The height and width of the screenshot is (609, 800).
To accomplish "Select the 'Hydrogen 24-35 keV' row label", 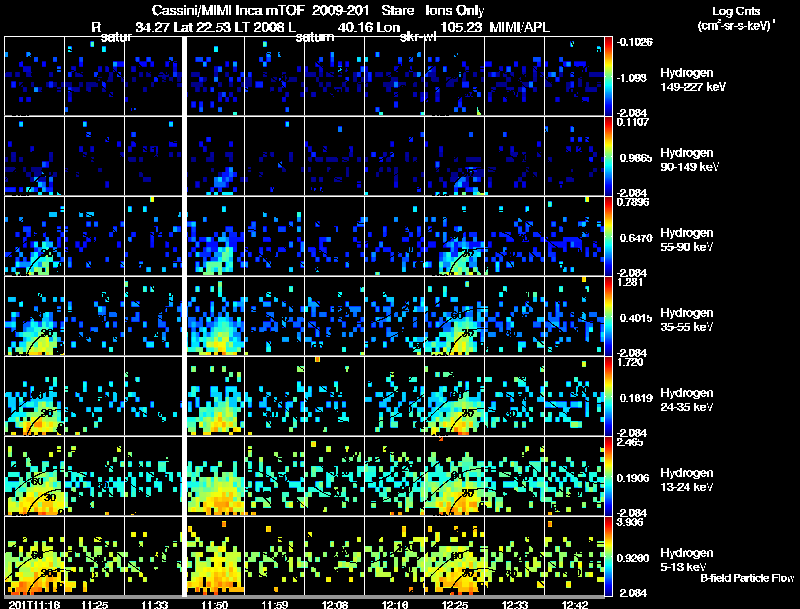I will tap(687, 400).
